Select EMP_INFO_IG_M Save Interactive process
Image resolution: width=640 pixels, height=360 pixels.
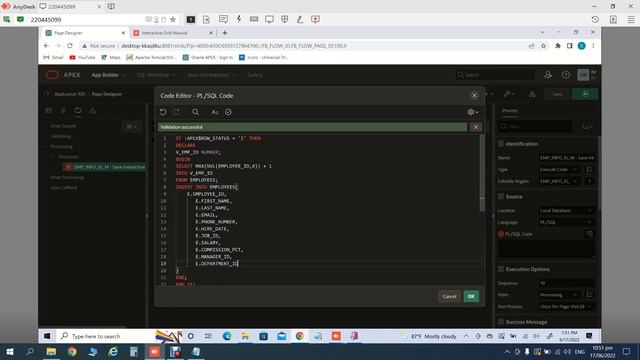pos(105,167)
